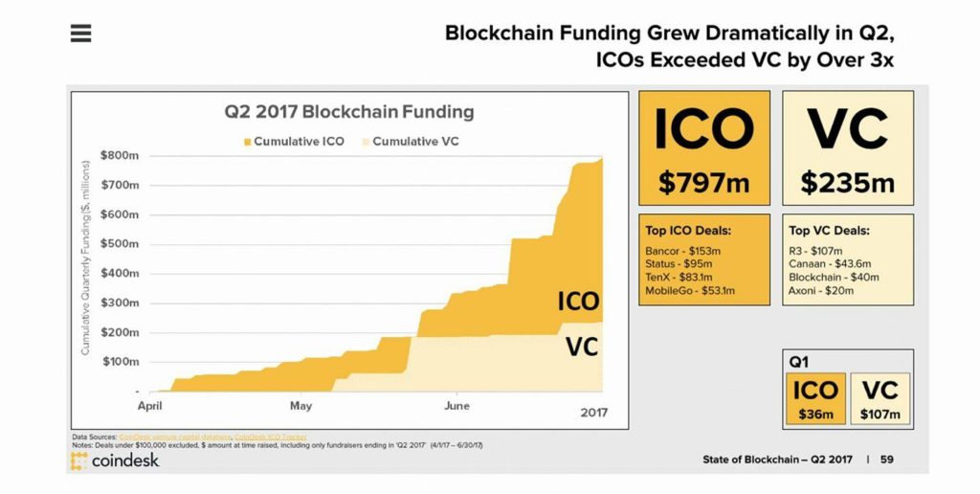980x494 pixels.
Task: Select the ICO $797m tile
Action: [704, 148]
